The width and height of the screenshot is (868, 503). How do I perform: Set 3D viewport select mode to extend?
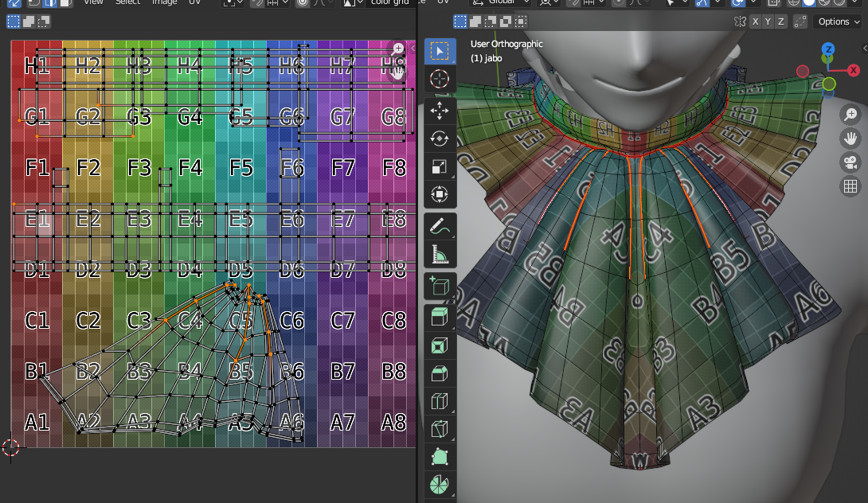click(x=475, y=21)
